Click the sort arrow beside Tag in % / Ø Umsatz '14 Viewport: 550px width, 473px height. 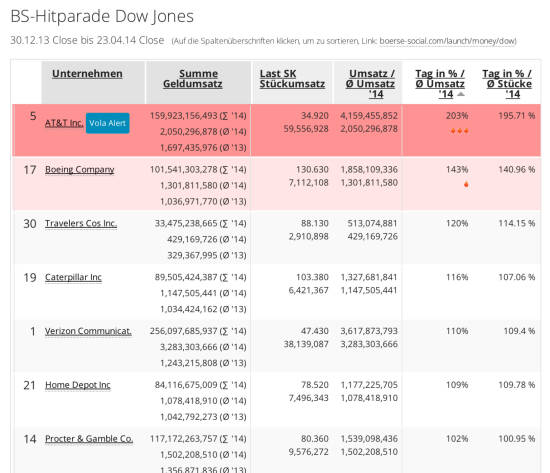click(461, 94)
